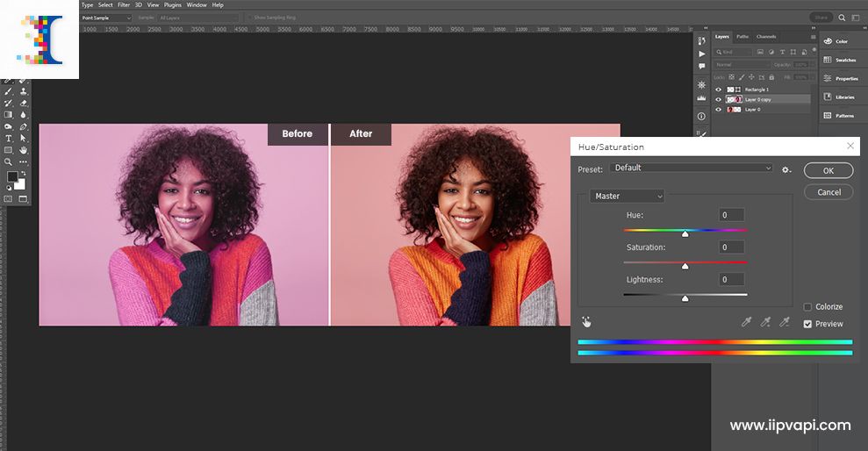The width and height of the screenshot is (868, 451).
Task: Open the Filter menu
Action: coord(124,4)
